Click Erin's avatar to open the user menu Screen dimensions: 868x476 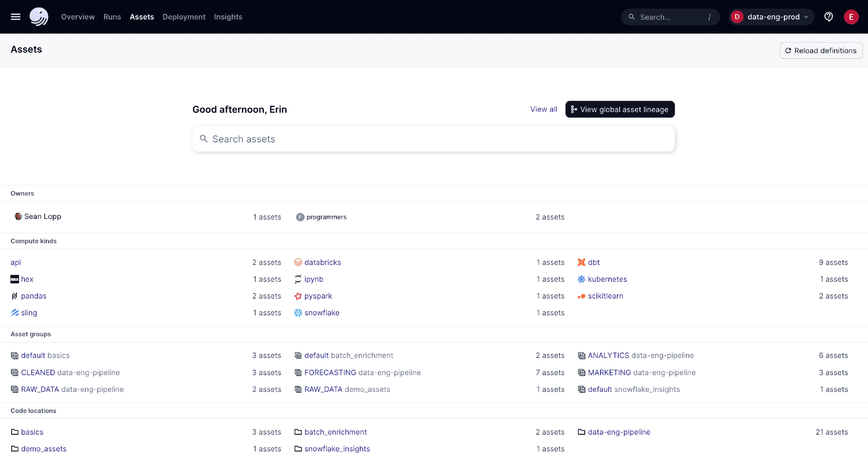(x=852, y=17)
